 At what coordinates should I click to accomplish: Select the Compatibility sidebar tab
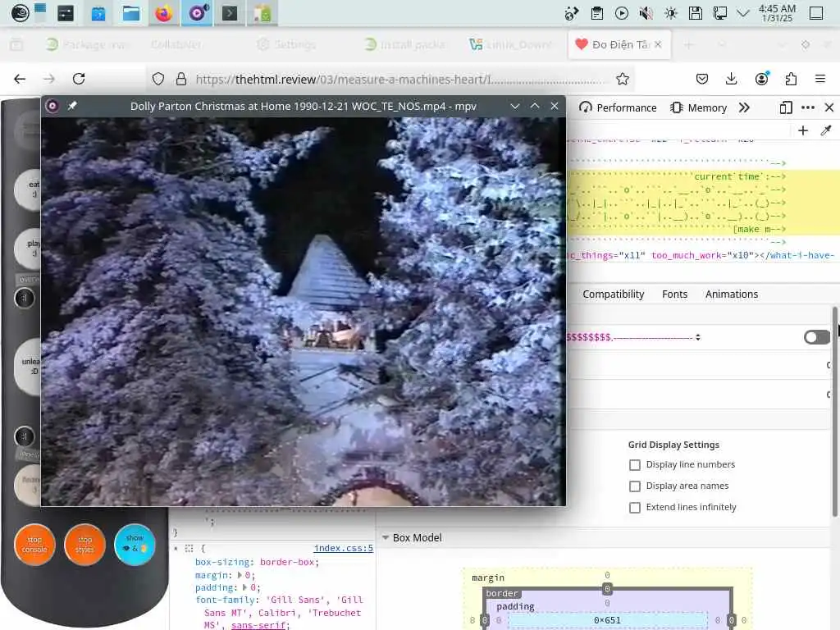[x=614, y=294]
